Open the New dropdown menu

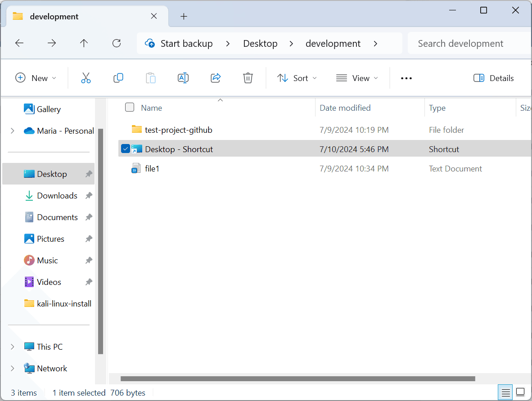[x=36, y=78]
